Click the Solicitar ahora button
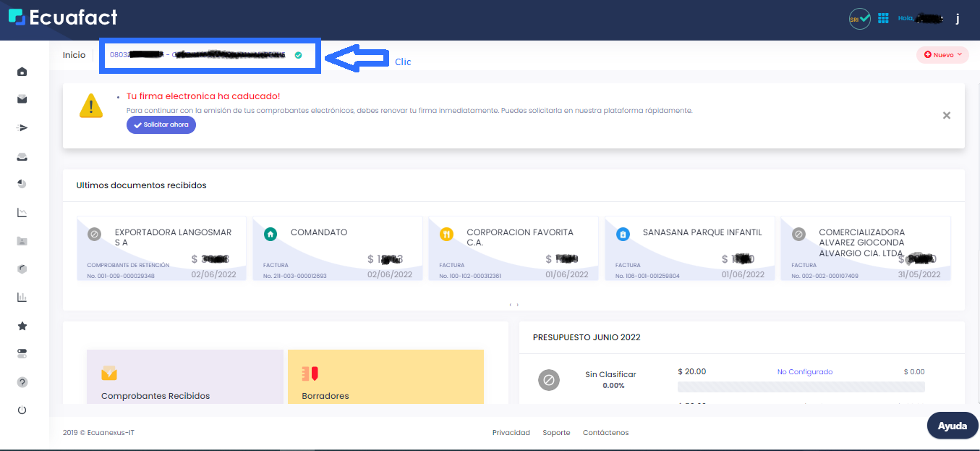980x451 pixels. (161, 125)
